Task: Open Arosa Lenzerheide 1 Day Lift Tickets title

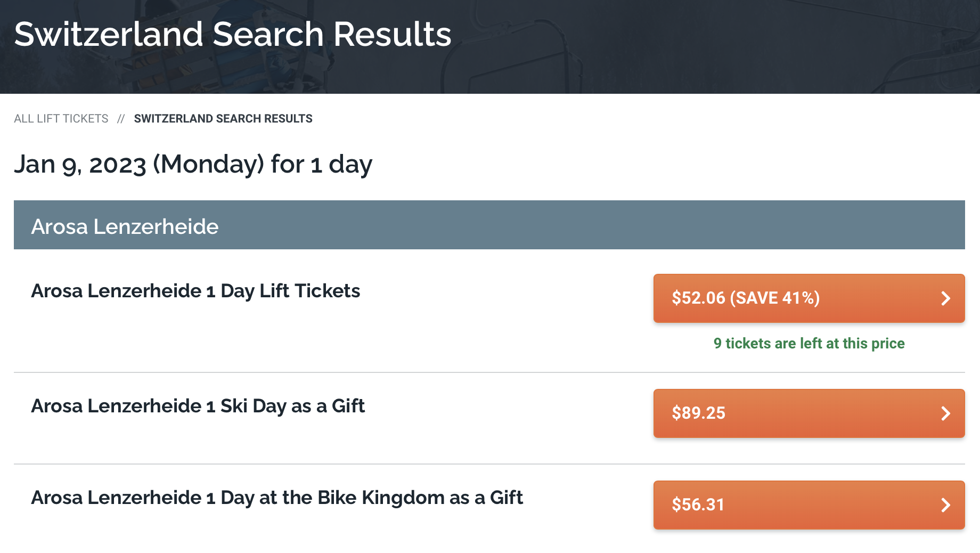Action: click(195, 291)
